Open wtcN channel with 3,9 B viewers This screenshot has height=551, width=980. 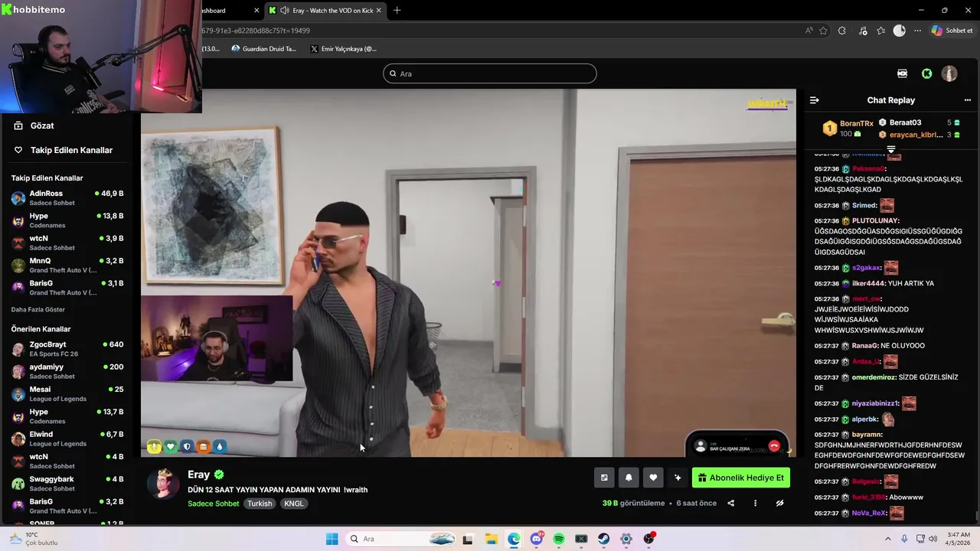(67, 243)
